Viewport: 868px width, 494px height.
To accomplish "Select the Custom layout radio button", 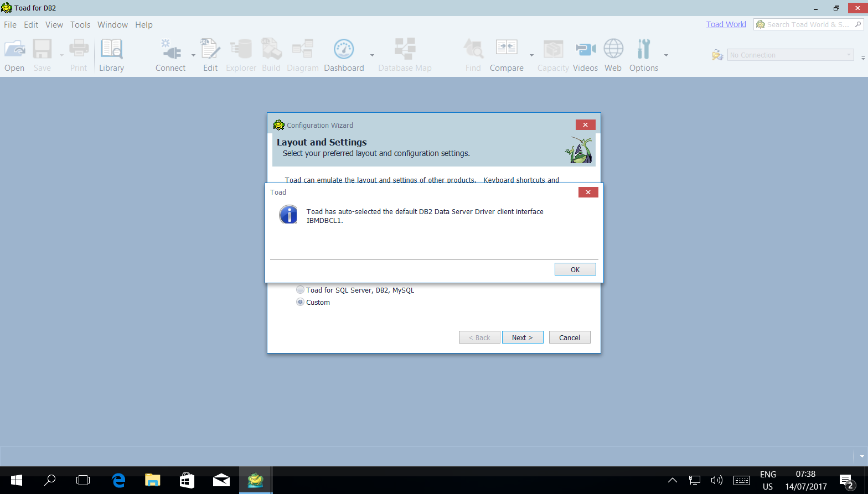I will (300, 302).
